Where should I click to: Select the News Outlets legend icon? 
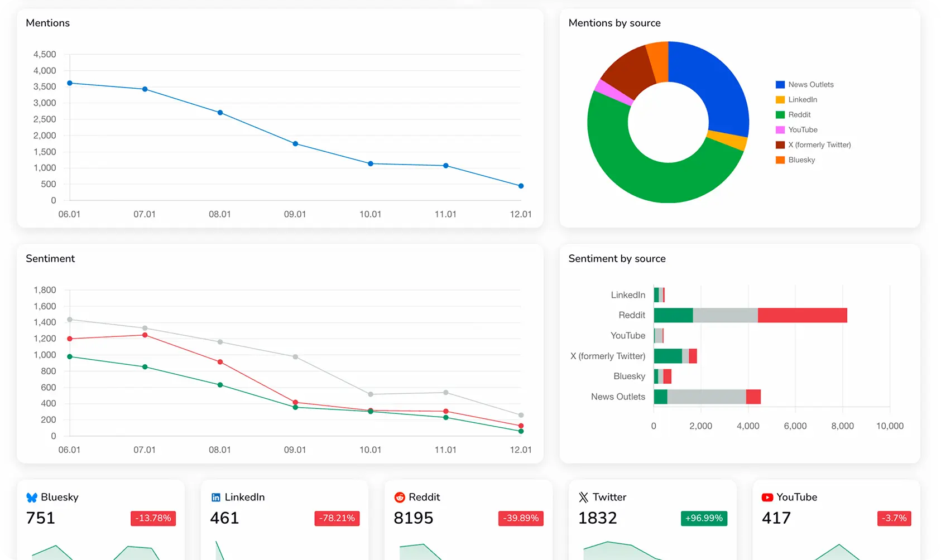pyautogui.click(x=779, y=84)
